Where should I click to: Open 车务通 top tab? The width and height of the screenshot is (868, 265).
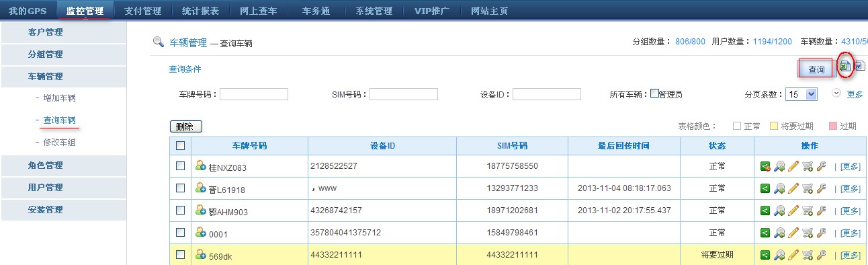coord(316,11)
